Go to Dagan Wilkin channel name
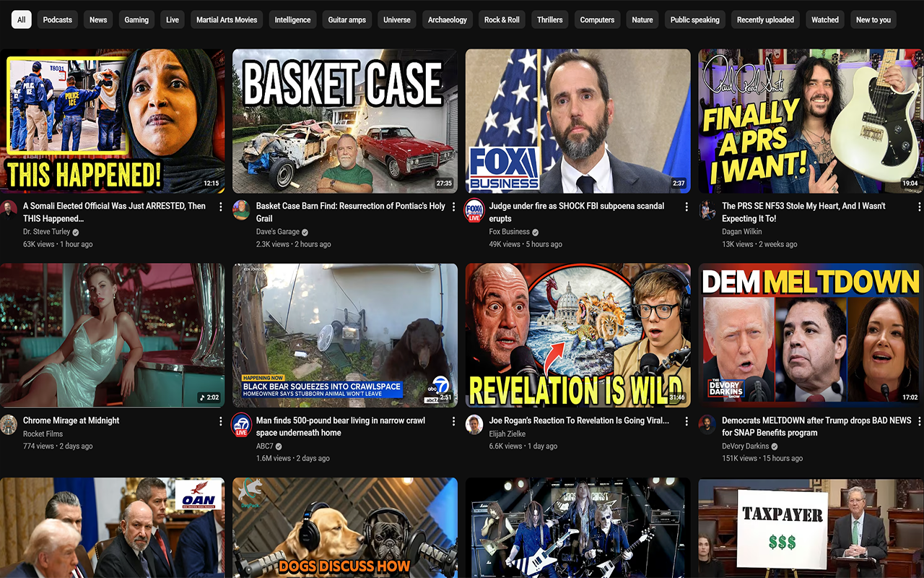Screen dimensions: 924x578 (x=741, y=232)
